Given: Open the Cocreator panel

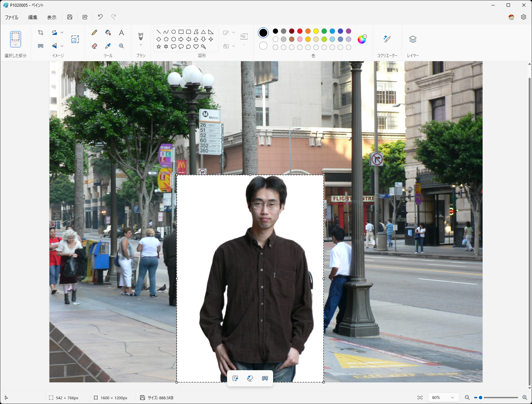Looking at the screenshot, I should [x=387, y=39].
